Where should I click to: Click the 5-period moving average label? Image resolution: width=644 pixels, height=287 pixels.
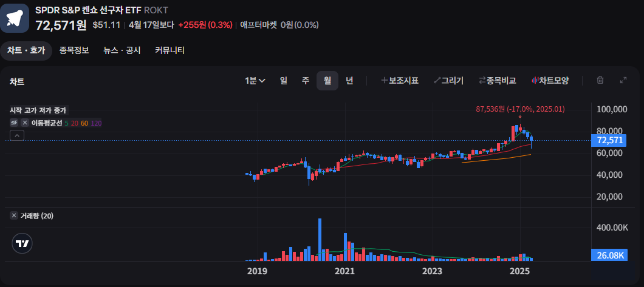pyautogui.click(x=67, y=123)
